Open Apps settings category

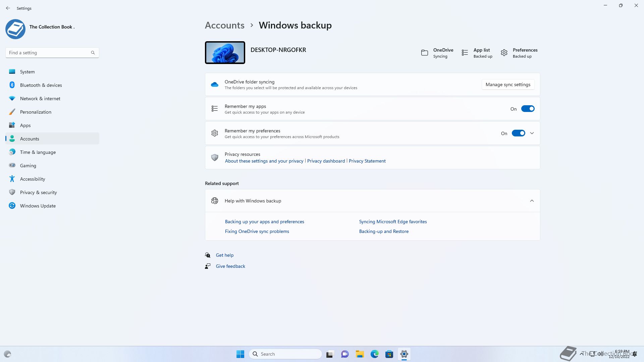pos(52,125)
